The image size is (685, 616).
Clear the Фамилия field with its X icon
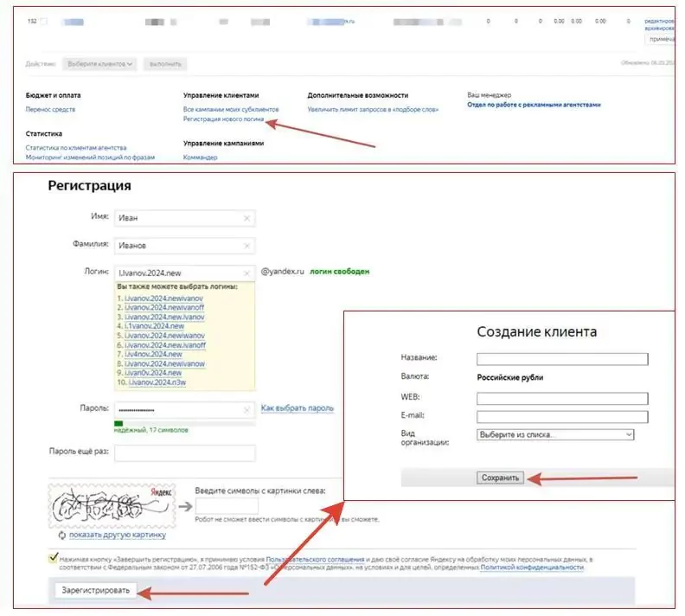[246, 246]
